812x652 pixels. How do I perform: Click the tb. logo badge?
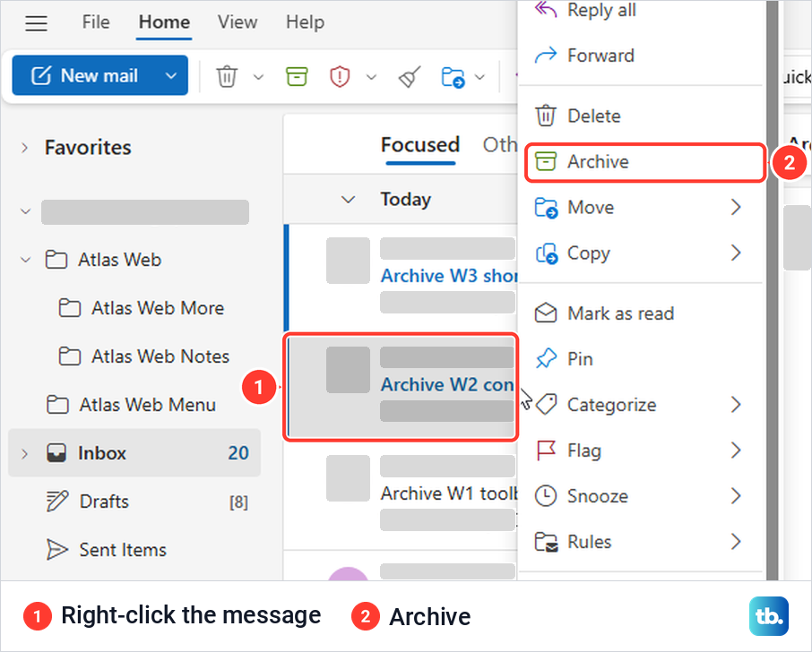(x=768, y=616)
